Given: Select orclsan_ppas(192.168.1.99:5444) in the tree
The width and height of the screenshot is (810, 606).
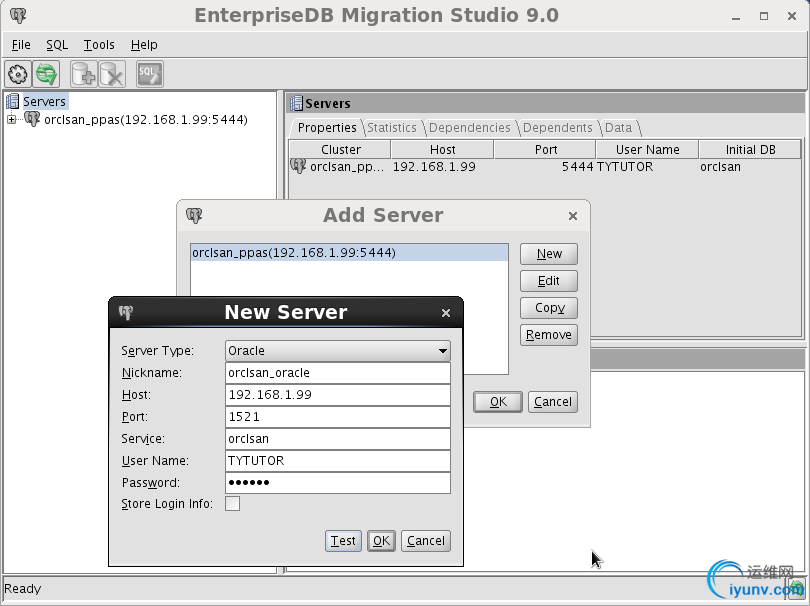Looking at the screenshot, I should pyautogui.click(x=146, y=120).
